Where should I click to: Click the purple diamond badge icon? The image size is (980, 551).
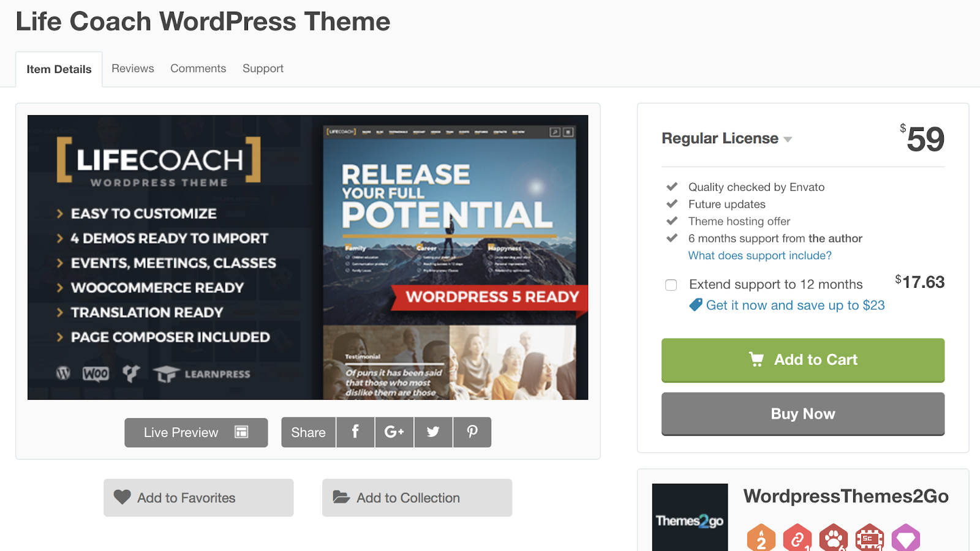coord(906,538)
